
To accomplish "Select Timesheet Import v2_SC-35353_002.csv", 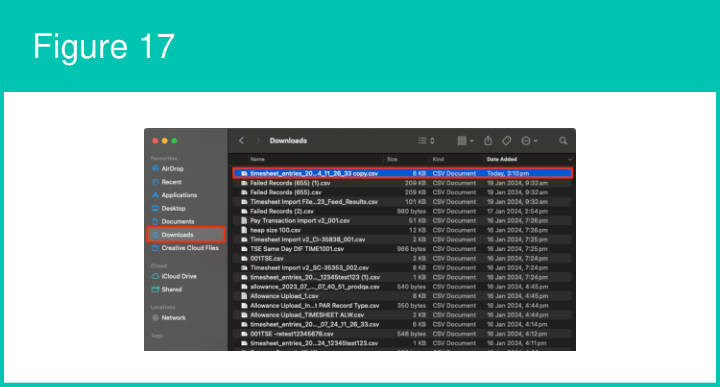I will [x=403, y=268].
